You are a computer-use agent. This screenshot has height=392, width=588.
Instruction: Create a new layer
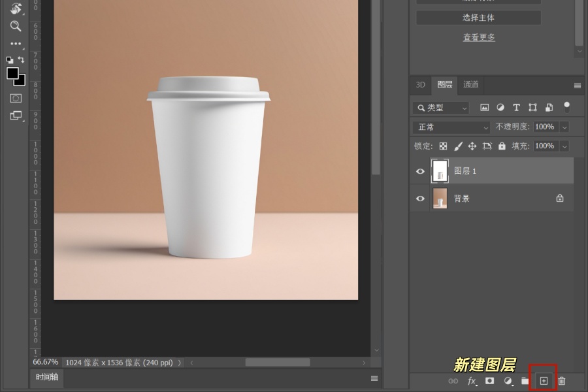coord(544,381)
